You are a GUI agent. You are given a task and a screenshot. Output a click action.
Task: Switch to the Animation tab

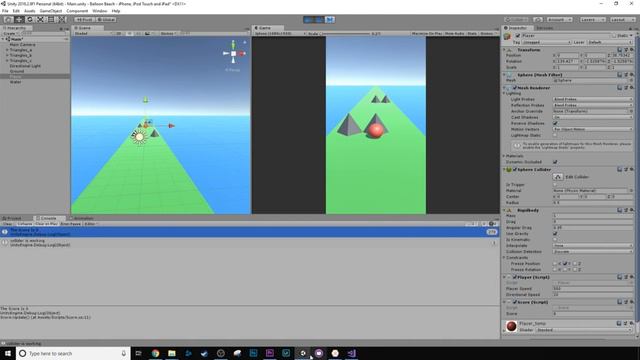(x=82, y=218)
